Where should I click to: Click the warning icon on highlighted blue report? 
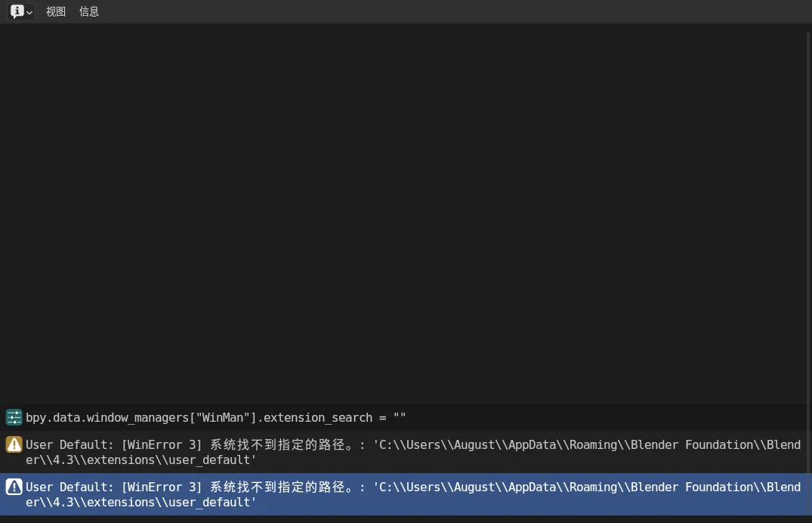14,487
